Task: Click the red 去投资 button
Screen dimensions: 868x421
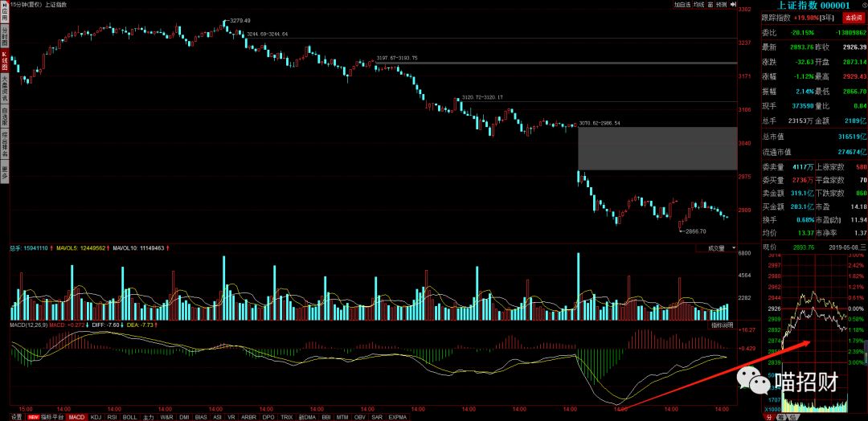Action: tap(853, 18)
